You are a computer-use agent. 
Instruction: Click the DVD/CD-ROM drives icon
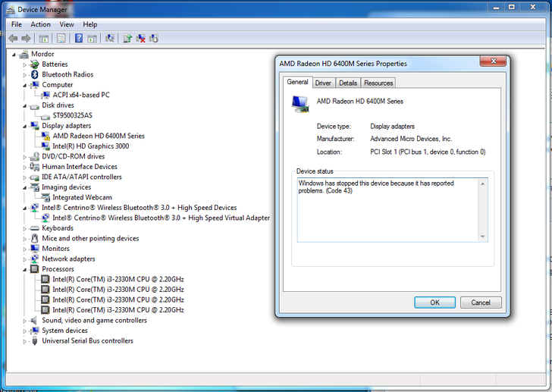tap(35, 156)
